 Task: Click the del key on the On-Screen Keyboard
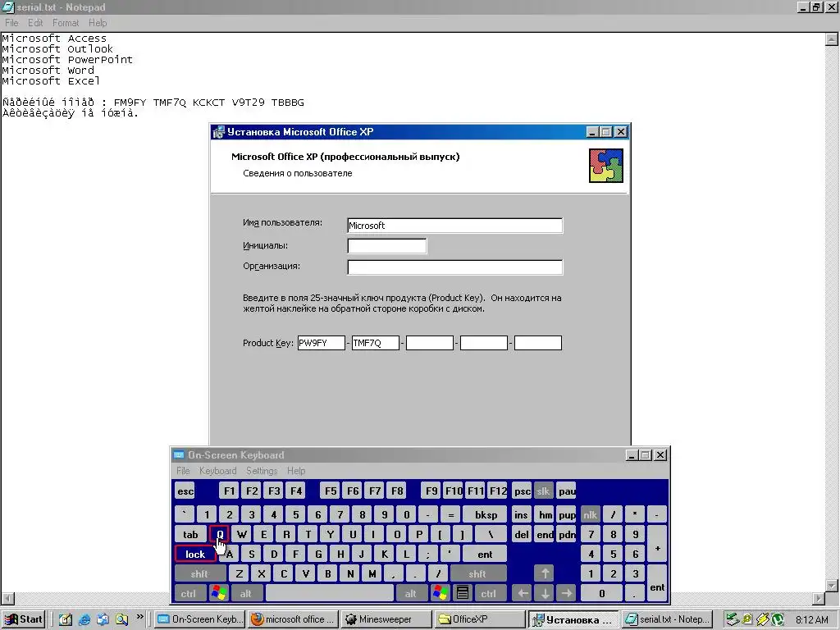521,534
